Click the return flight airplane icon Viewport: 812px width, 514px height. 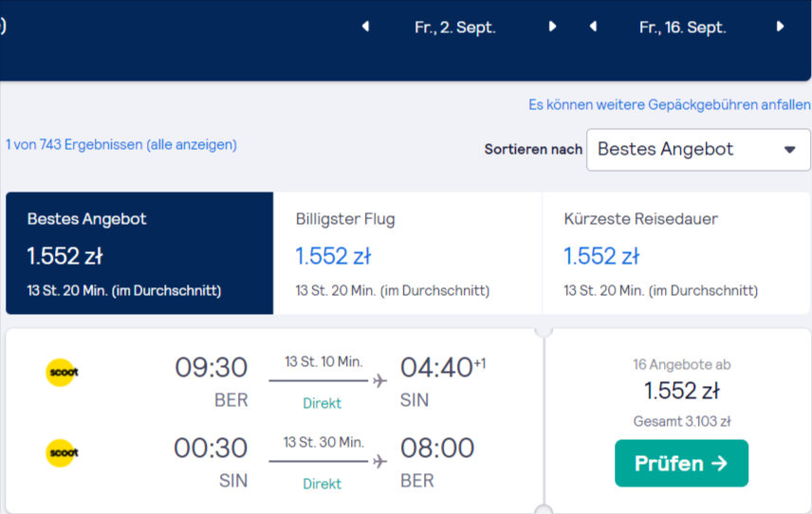tap(379, 461)
